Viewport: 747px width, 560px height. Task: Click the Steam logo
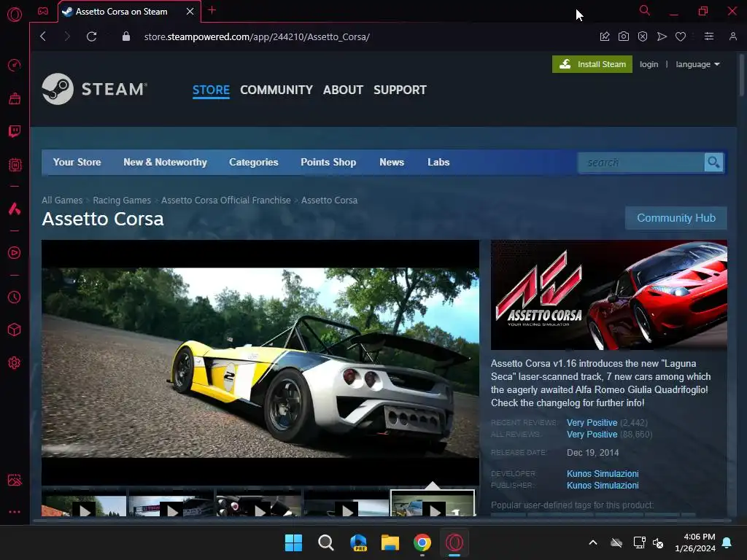pyautogui.click(x=94, y=89)
